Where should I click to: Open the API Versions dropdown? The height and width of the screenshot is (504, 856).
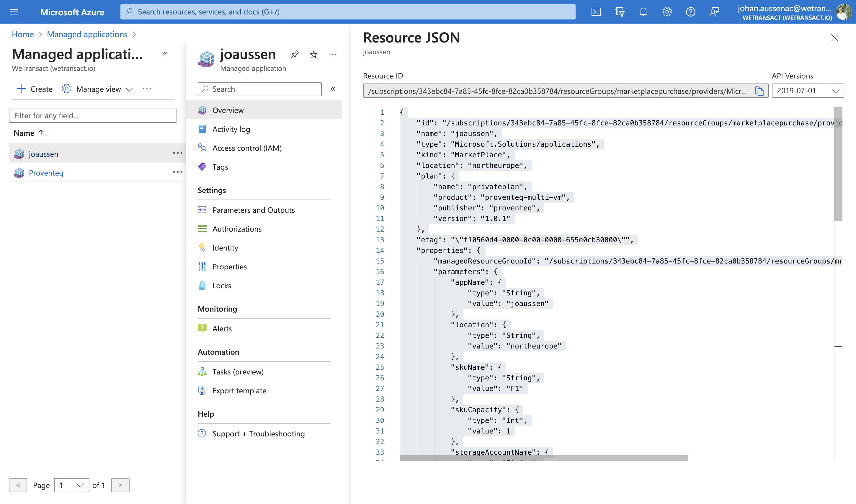(x=807, y=91)
